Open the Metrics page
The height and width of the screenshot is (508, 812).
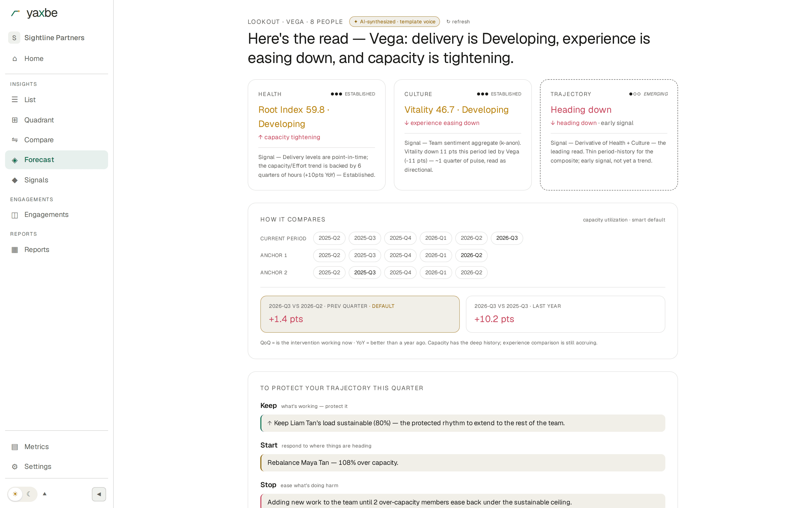pos(56,447)
